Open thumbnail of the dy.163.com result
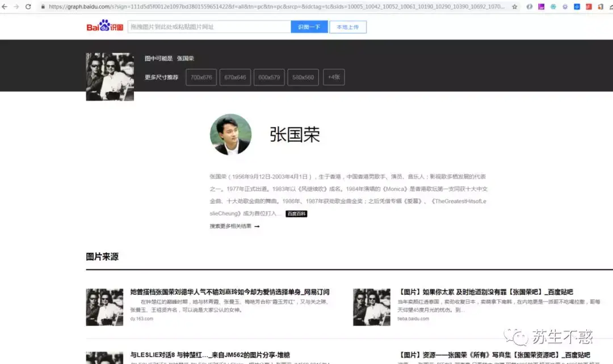 tap(104, 307)
